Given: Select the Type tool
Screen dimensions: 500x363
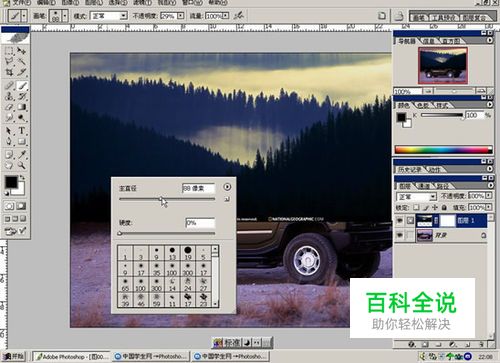Looking at the screenshot, I should (22, 131).
